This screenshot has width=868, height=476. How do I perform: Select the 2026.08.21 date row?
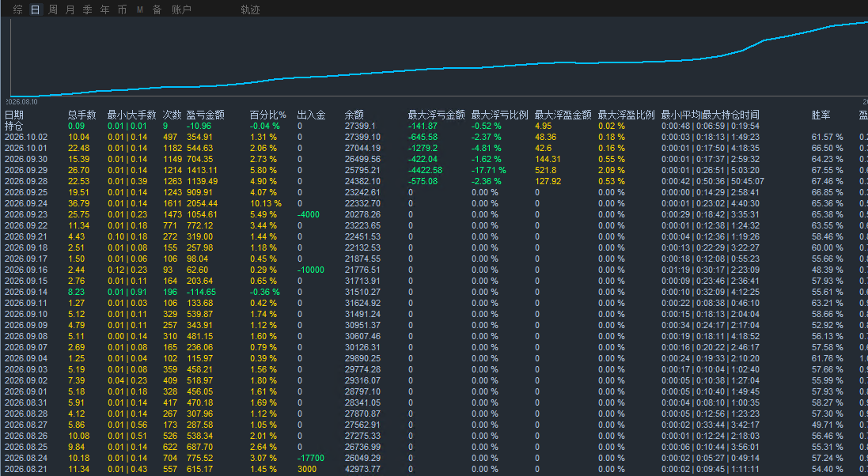[26, 470]
